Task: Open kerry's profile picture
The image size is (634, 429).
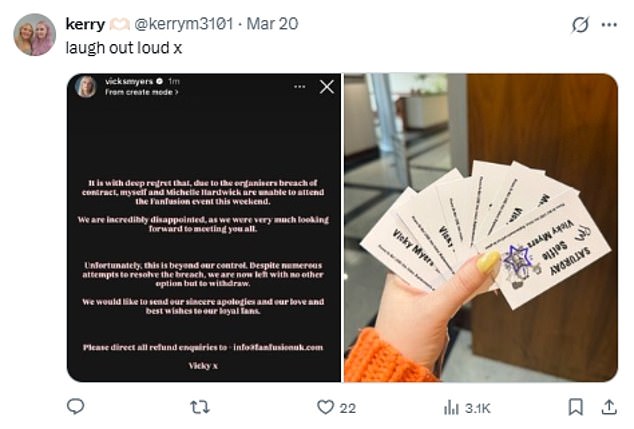Action: (x=35, y=35)
